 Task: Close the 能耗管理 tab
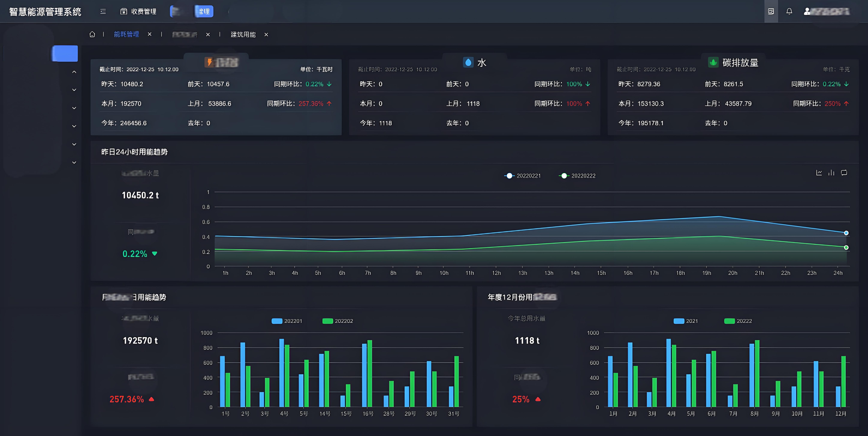pyautogui.click(x=150, y=34)
